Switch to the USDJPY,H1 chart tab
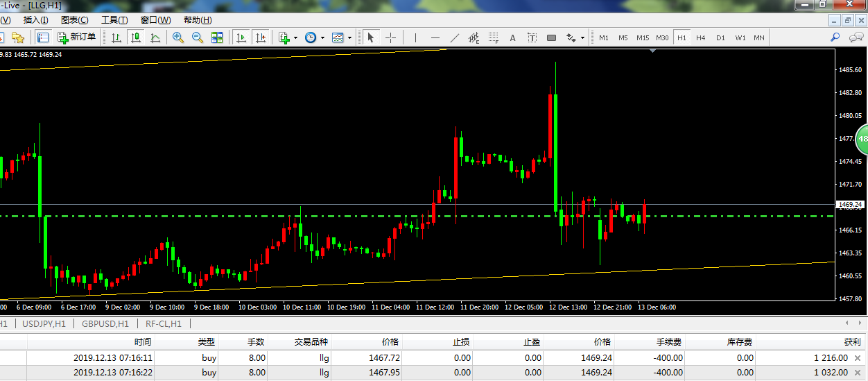This screenshot has height=381, width=868. 44,323
